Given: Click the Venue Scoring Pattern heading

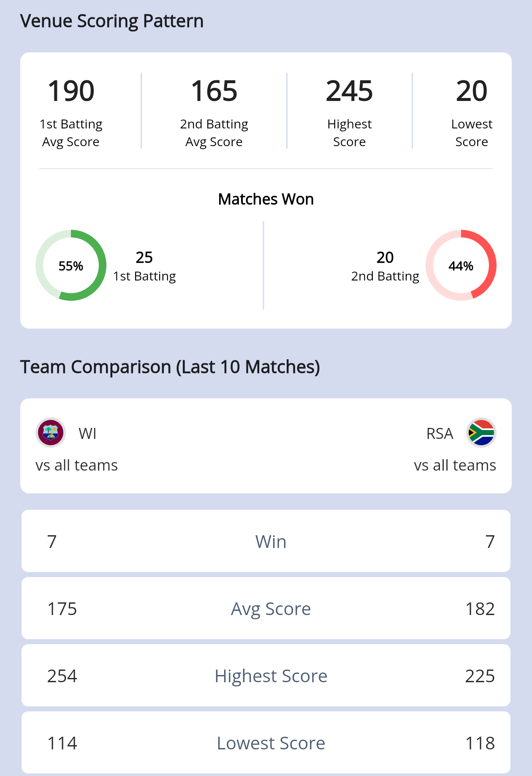Looking at the screenshot, I should [x=112, y=21].
